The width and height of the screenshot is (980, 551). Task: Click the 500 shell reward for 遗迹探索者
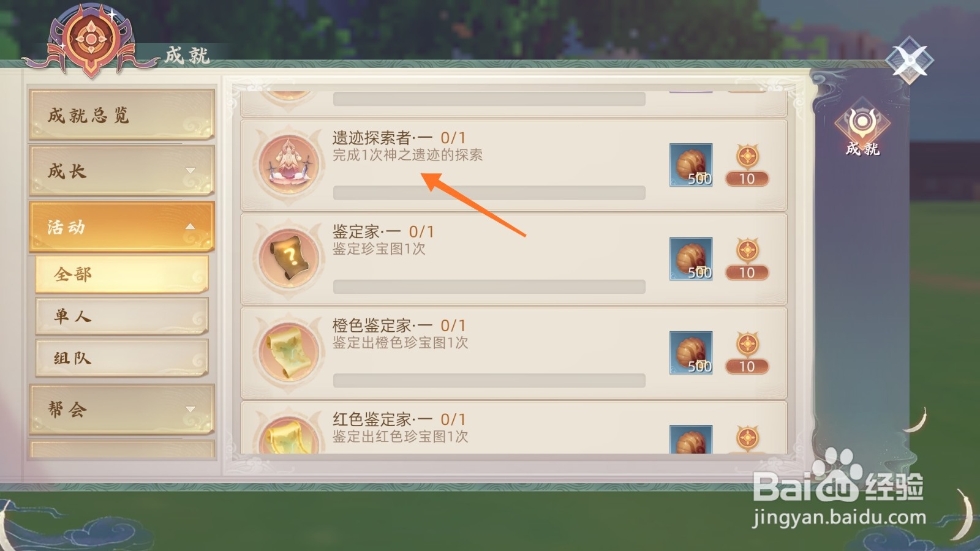691,165
